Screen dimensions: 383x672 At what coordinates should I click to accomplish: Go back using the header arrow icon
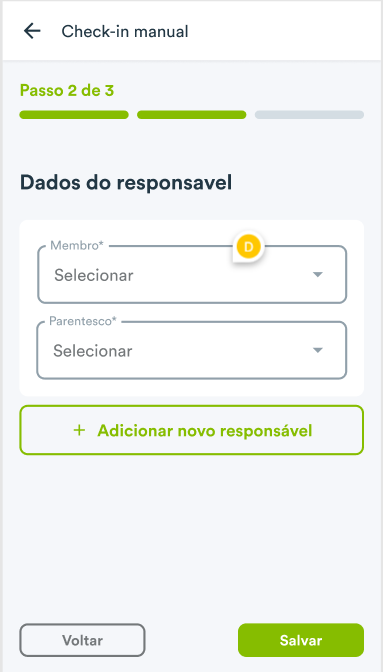pyautogui.click(x=32, y=31)
